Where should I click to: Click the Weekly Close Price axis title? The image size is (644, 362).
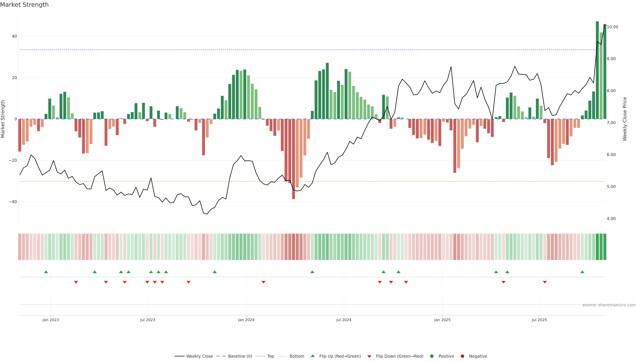click(625, 119)
